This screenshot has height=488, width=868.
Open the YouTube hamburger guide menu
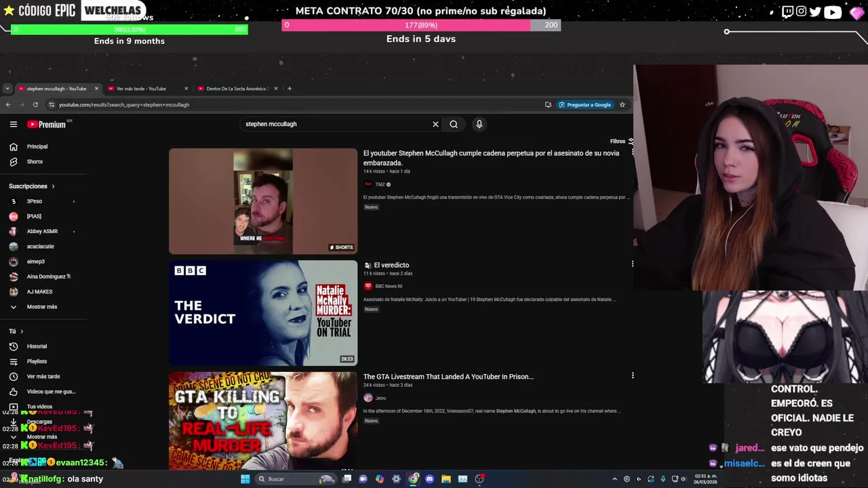pos(13,124)
